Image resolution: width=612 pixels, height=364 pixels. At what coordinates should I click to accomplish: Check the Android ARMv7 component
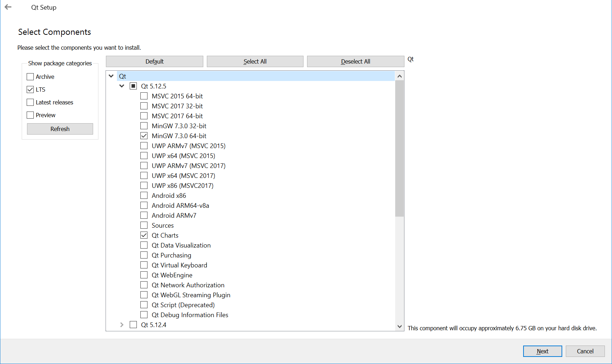[x=144, y=215]
